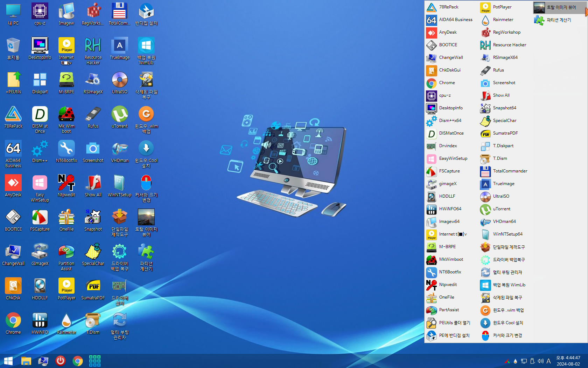This screenshot has width=588, height=368.
Task: Launch Resource Hacker from the desktop
Action: pos(93,51)
